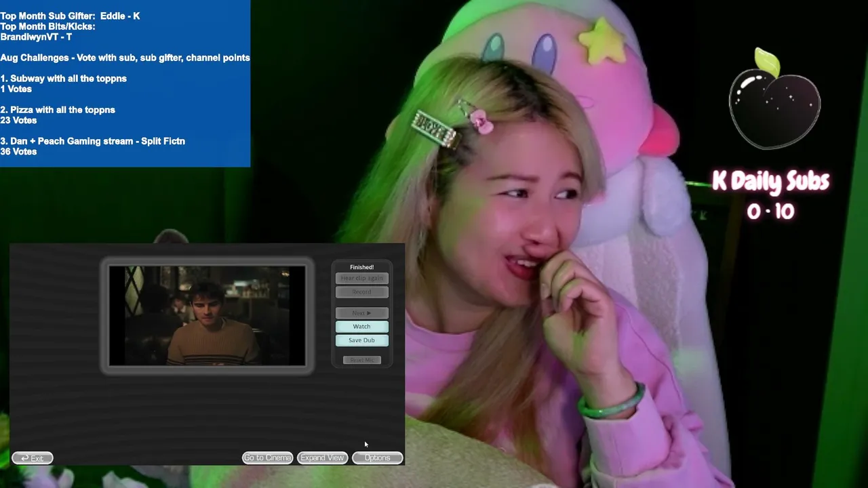Click "2. Pizza with all the toppns"
This screenshot has height=488, width=868.
(x=58, y=110)
